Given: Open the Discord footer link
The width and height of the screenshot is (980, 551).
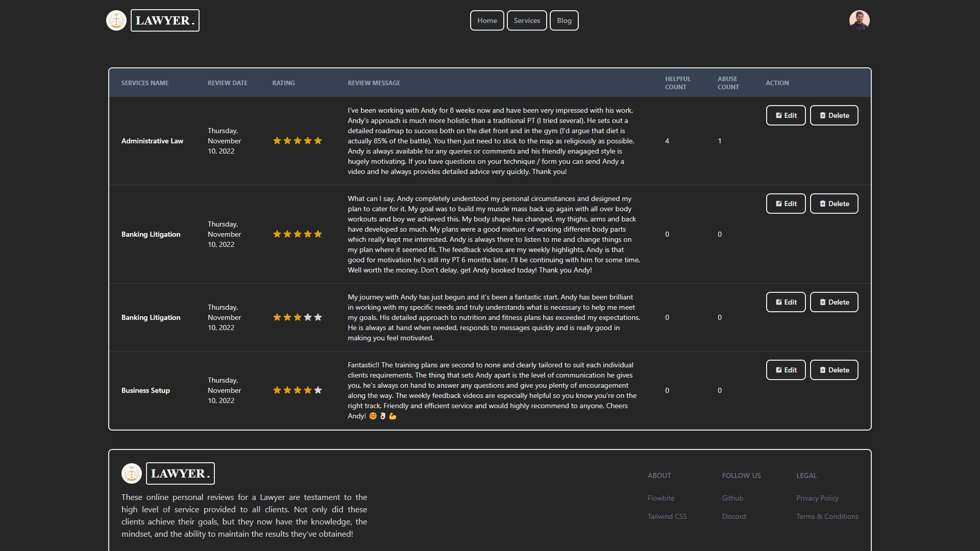Looking at the screenshot, I should point(733,516).
